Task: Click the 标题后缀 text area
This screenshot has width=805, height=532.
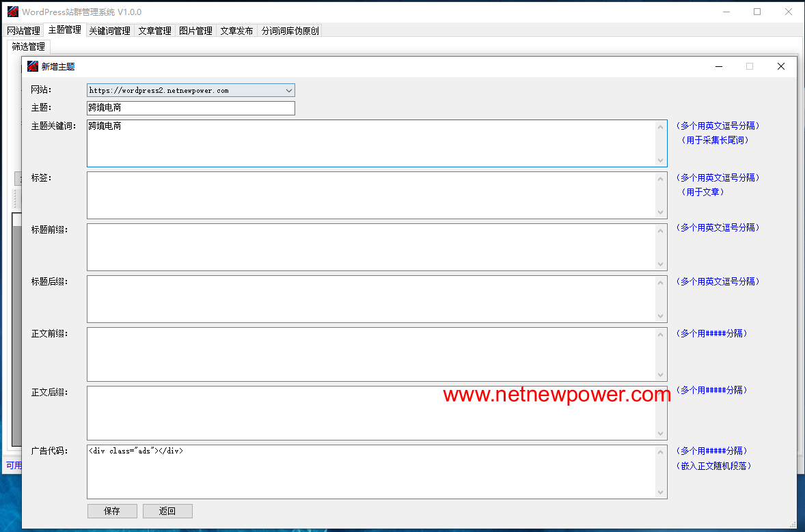Action: coord(377,299)
